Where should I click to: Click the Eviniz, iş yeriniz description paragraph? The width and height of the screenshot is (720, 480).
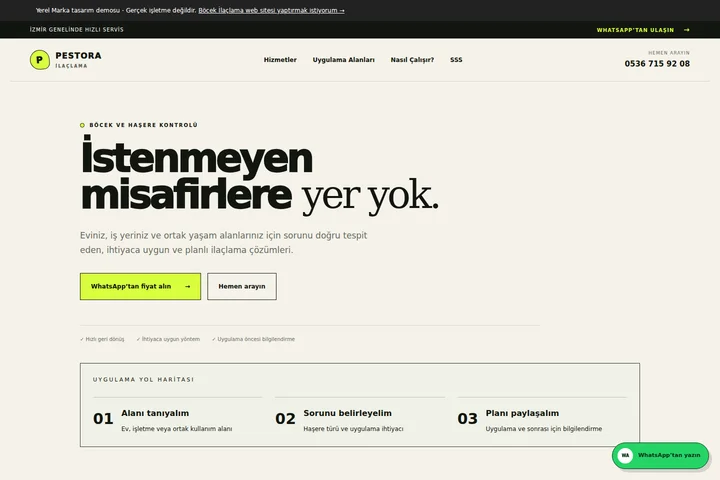pyautogui.click(x=224, y=243)
